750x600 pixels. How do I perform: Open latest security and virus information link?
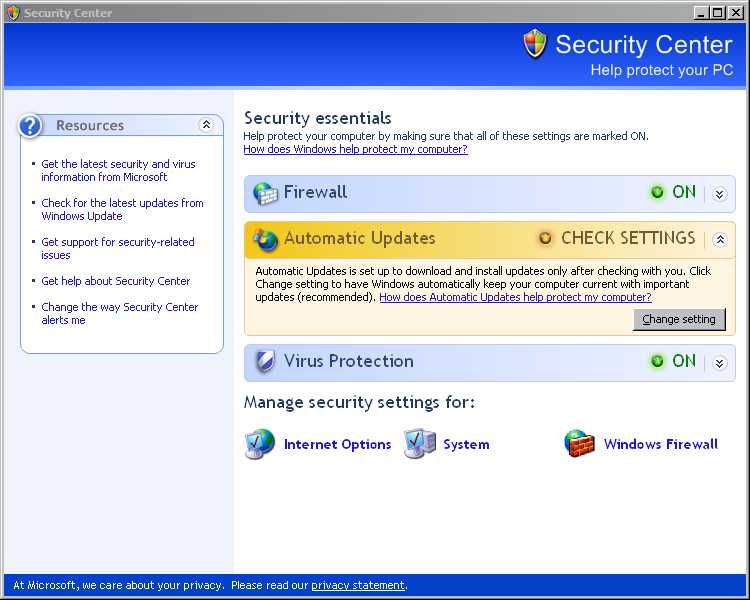tap(118, 170)
